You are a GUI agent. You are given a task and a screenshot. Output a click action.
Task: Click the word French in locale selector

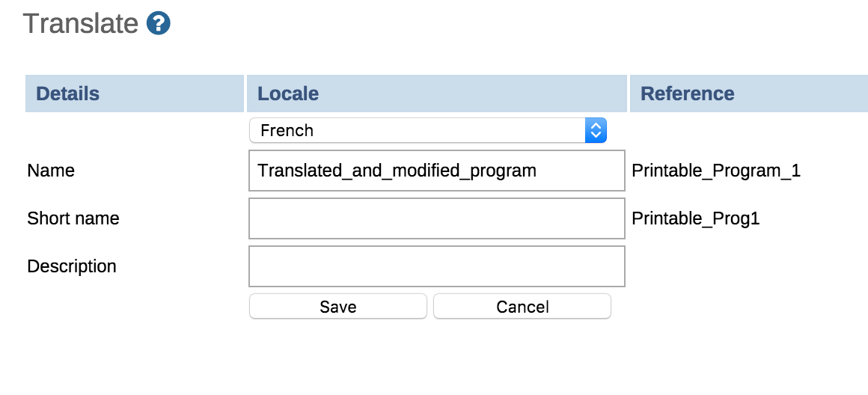click(287, 130)
